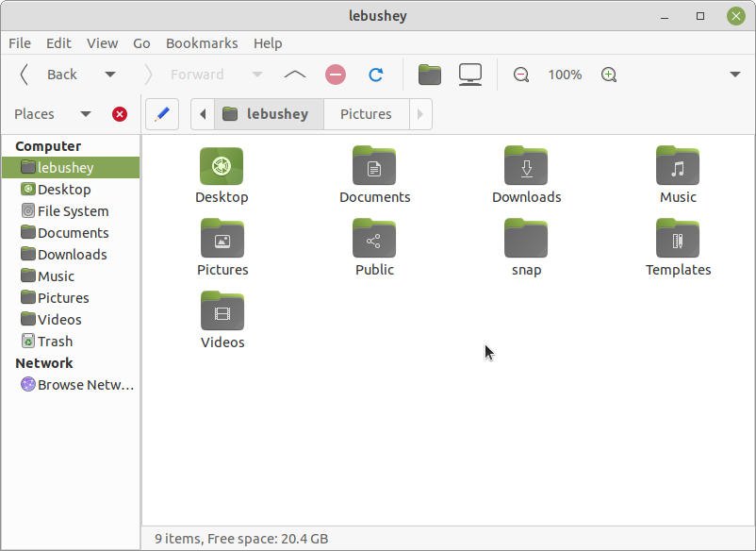The height and width of the screenshot is (551, 756).
Task: Refresh the current folder view
Action: [376, 75]
